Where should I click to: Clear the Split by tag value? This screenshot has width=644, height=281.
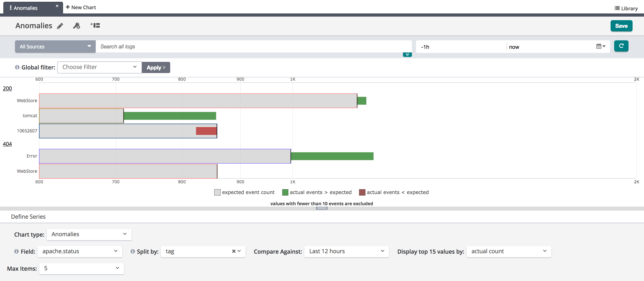233,251
